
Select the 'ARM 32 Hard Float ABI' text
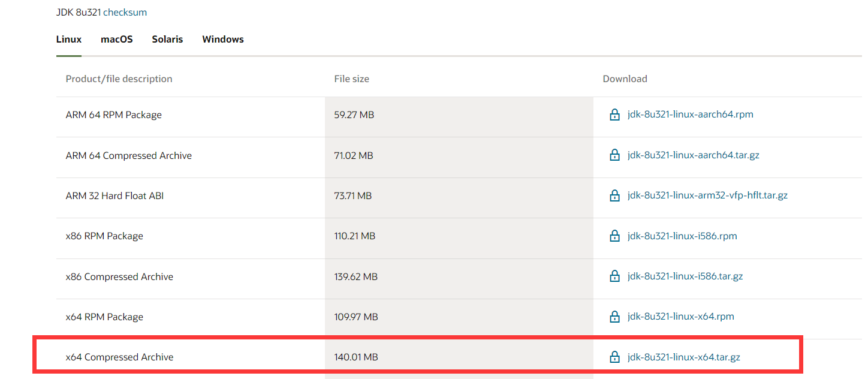114,196
